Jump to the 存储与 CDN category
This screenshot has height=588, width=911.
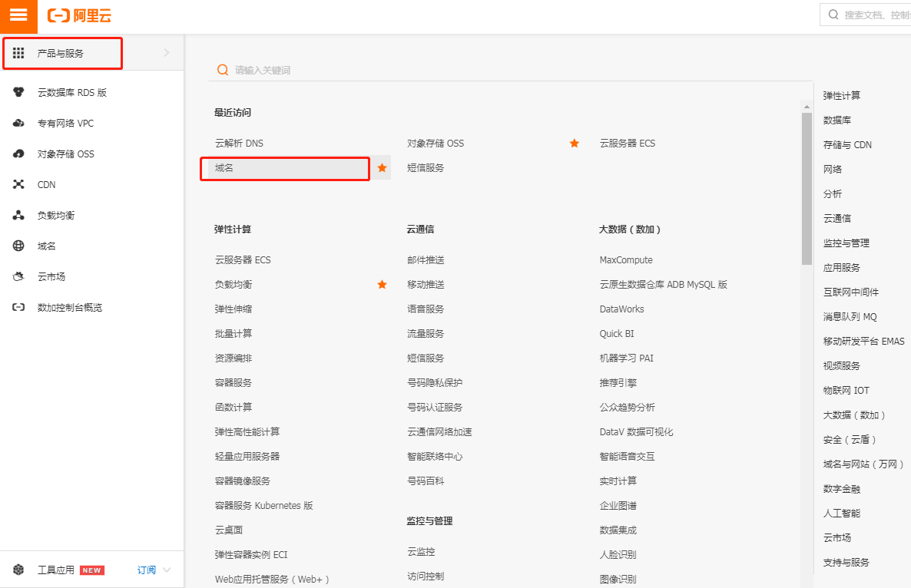click(x=847, y=144)
